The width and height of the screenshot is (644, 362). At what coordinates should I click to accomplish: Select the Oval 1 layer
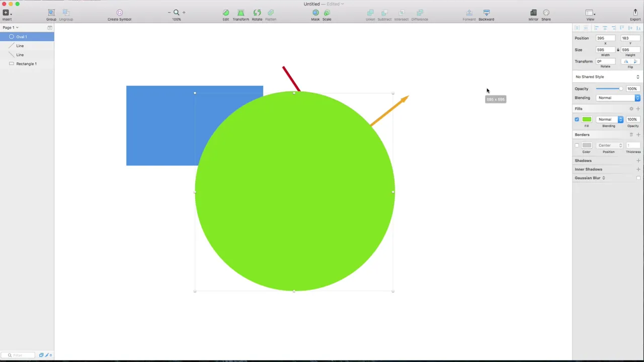[x=27, y=37]
